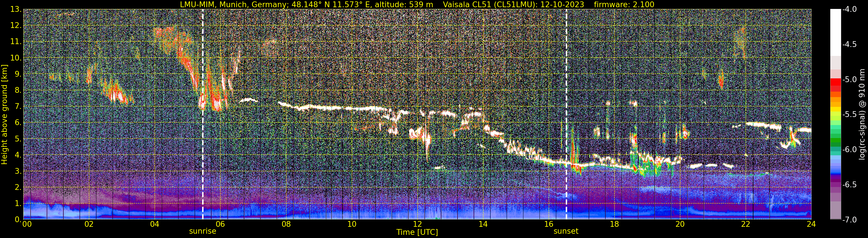Click the height axis tick label '9.'
The image size is (868, 238).
tap(18, 74)
